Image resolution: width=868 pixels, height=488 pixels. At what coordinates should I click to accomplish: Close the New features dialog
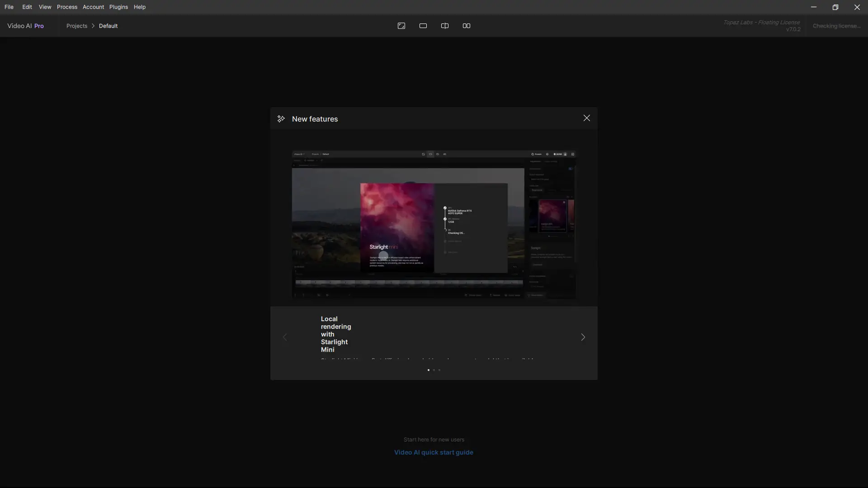pos(586,118)
